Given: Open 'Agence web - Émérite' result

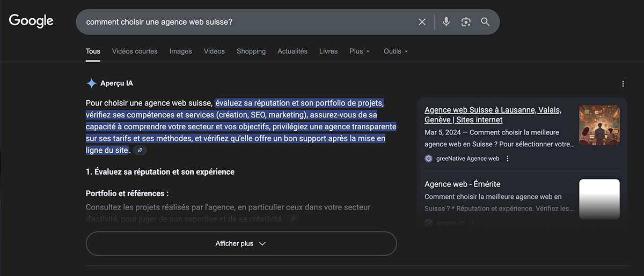Looking at the screenshot, I should [x=462, y=184].
